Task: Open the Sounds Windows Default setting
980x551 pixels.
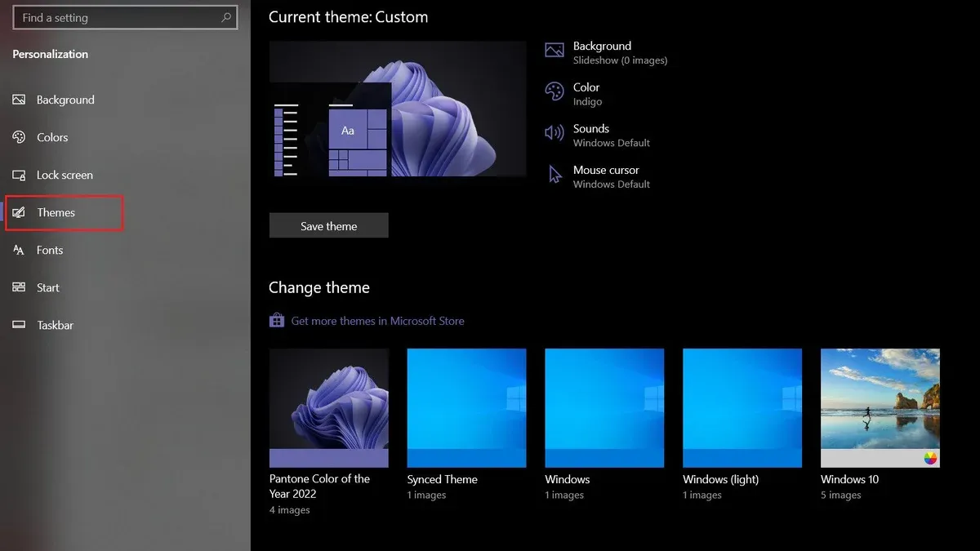Action: [598, 136]
